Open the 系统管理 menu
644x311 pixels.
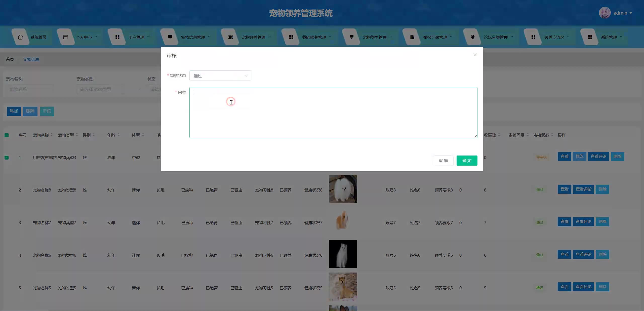tap(609, 37)
